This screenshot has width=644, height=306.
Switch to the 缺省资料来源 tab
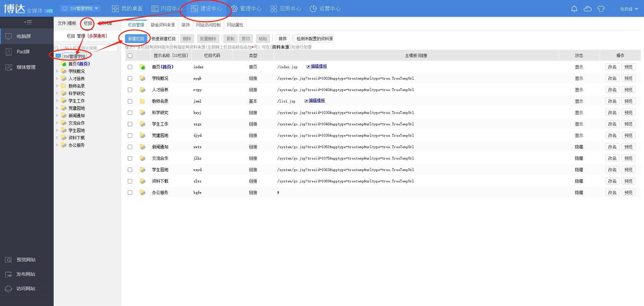click(x=163, y=25)
